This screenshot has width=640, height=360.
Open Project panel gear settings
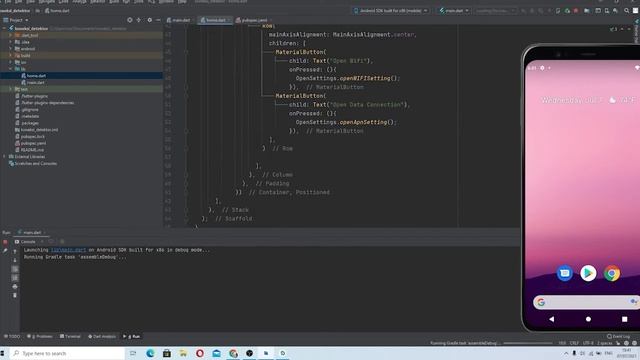[149, 20]
